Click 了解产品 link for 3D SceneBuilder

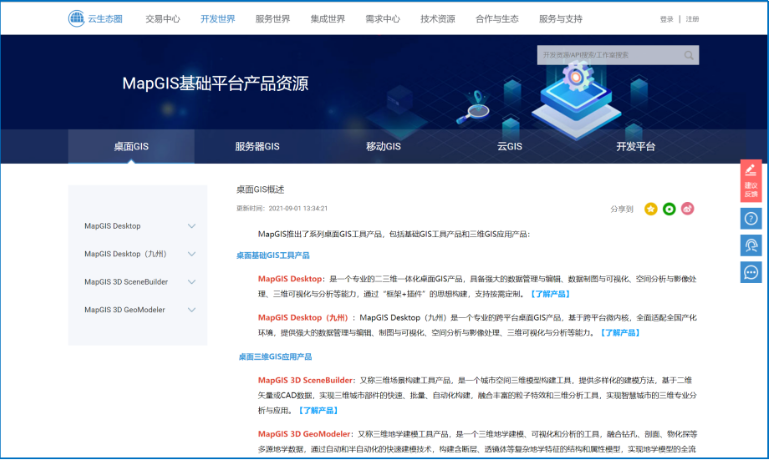click(318, 410)
